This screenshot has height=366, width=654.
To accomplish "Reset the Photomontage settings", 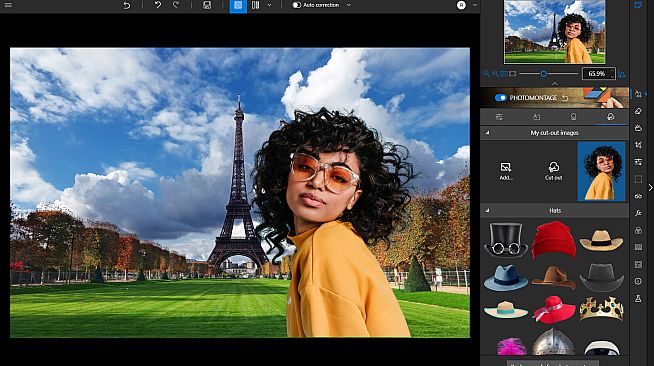I will tap(565, 98).
